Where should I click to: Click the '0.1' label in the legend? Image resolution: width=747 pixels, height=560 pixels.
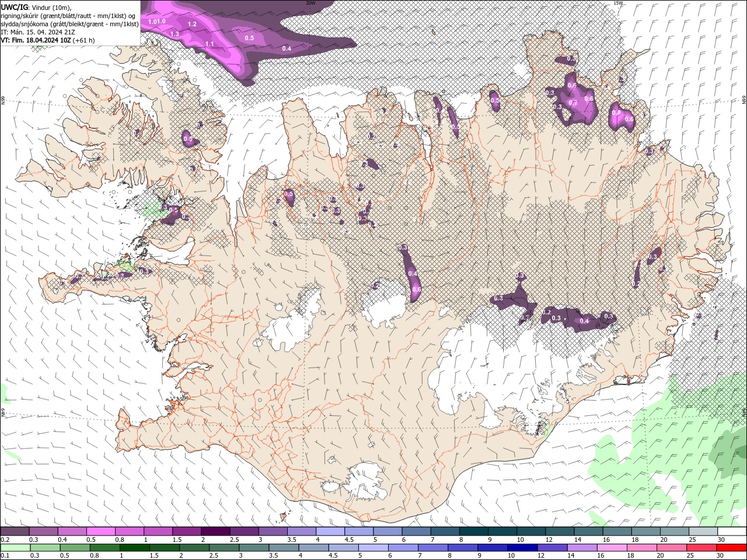tap(5, 555)
